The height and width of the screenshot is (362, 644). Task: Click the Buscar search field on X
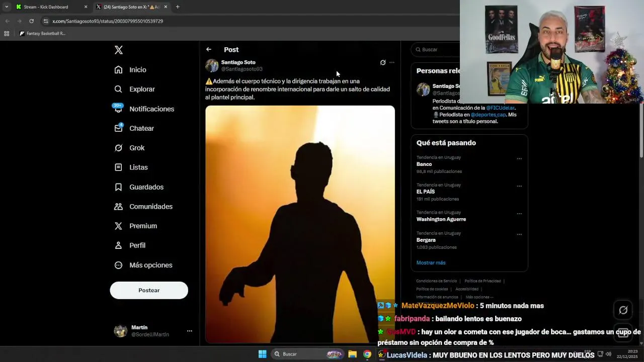pyautogui.click(x=436, y=49)
